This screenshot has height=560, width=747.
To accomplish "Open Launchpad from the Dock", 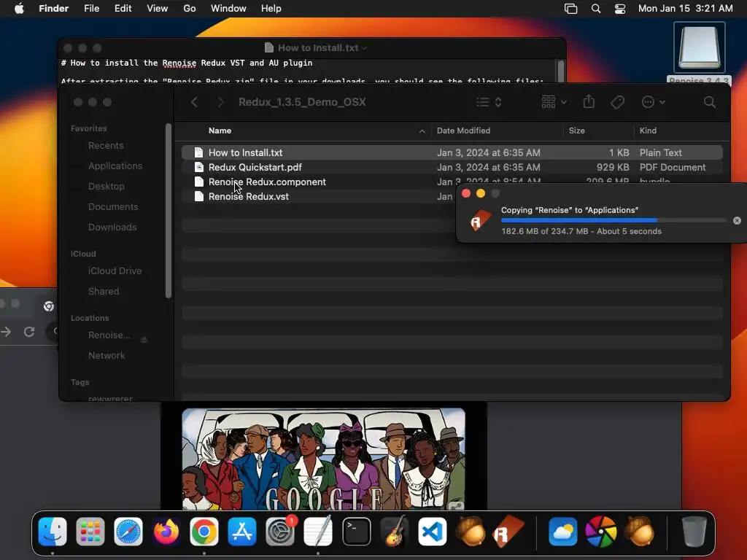I will pos(90,532).
